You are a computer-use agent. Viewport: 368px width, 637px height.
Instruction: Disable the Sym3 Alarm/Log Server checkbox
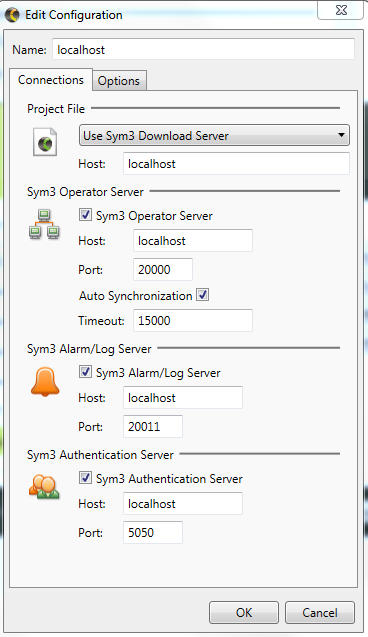pos(85,372)
